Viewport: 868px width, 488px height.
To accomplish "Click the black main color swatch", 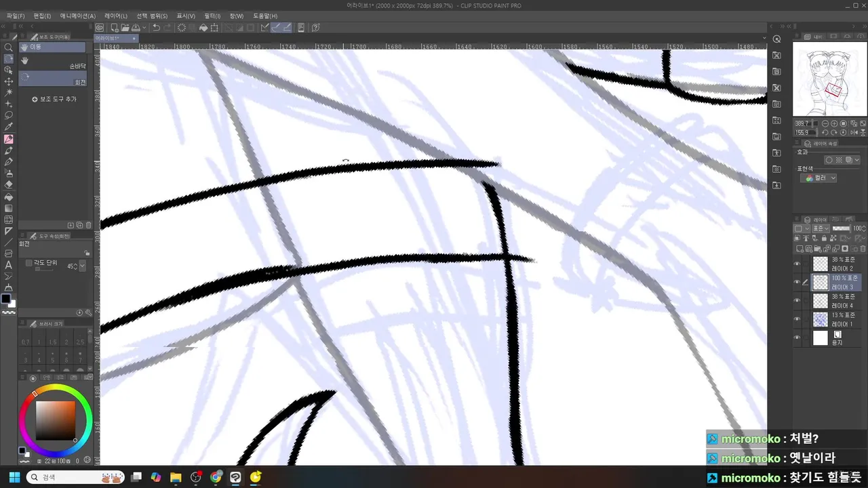I will pos(6,299).
